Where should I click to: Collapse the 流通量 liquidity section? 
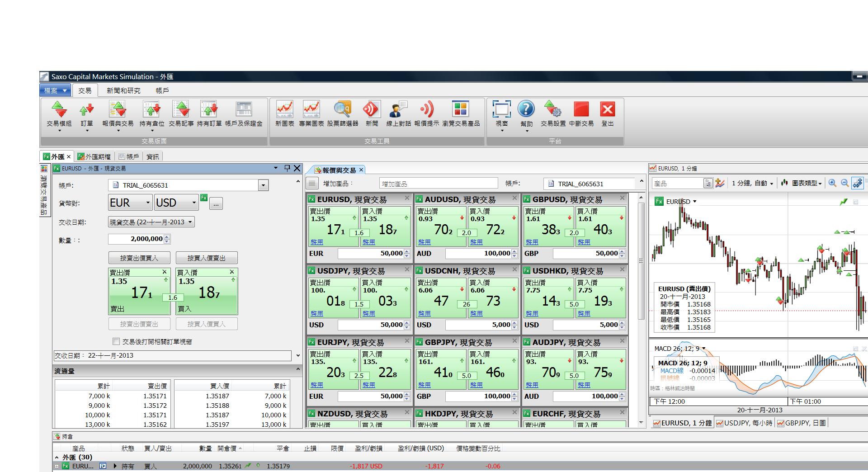[x=298, y=370]
